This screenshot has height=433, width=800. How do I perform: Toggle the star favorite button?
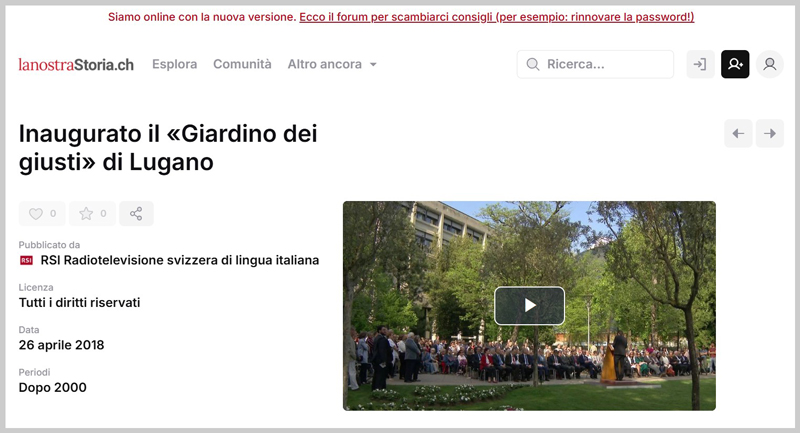coord(92,214)
